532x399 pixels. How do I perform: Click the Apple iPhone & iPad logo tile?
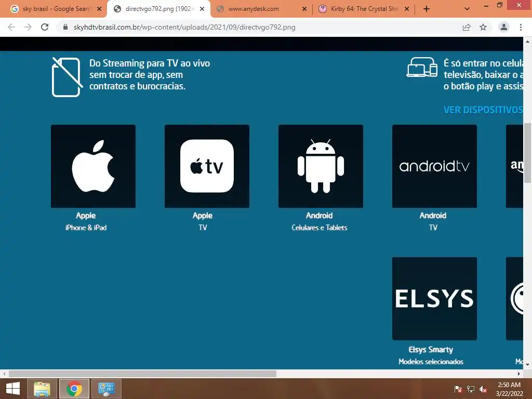(x=93, y=166)
